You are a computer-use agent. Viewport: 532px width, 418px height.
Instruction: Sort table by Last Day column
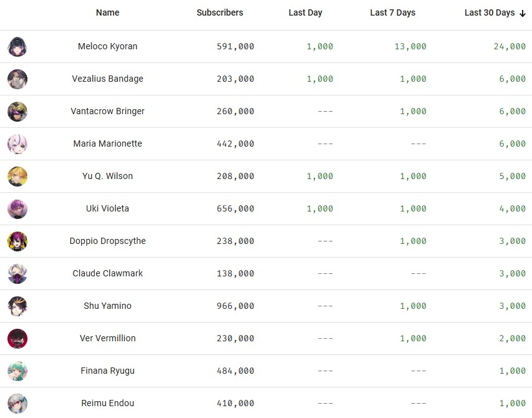pyautogui.click(x=306, y=12)
